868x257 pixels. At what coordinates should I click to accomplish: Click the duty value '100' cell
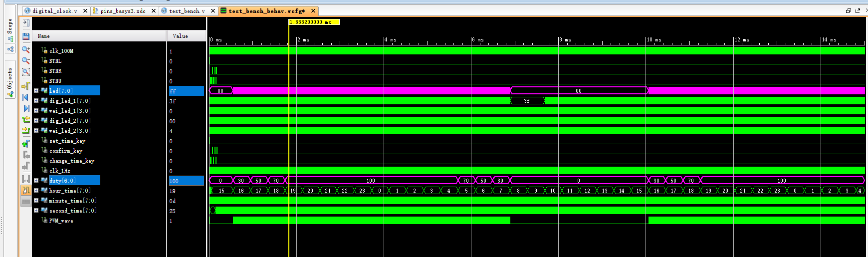(x=187, y=181)
